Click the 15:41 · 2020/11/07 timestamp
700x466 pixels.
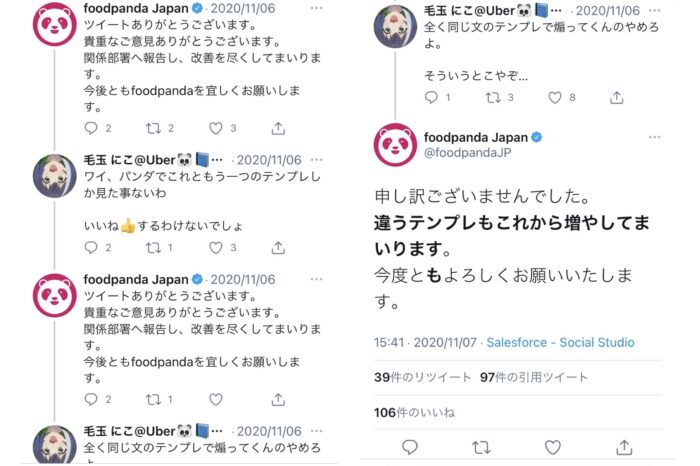tap(424, 342)
